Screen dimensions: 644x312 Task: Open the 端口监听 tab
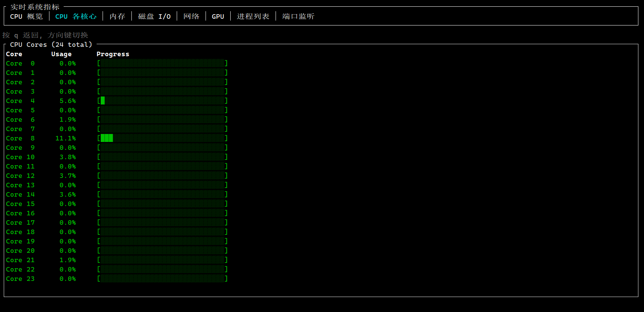298,16
